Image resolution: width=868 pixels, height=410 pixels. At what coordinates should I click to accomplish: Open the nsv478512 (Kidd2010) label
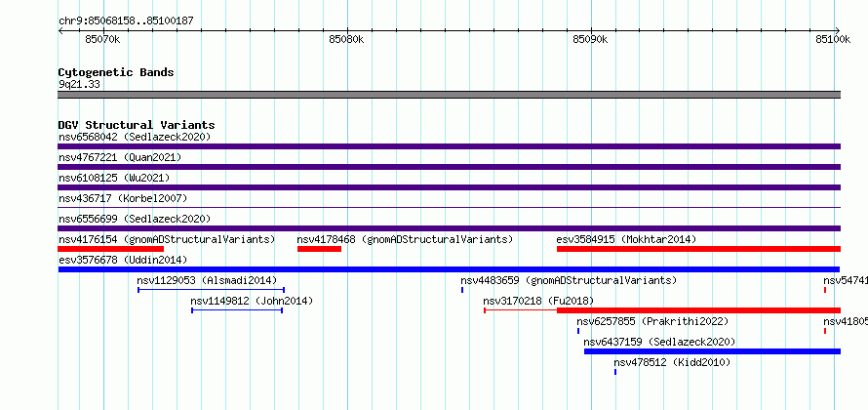coord(672,362)
